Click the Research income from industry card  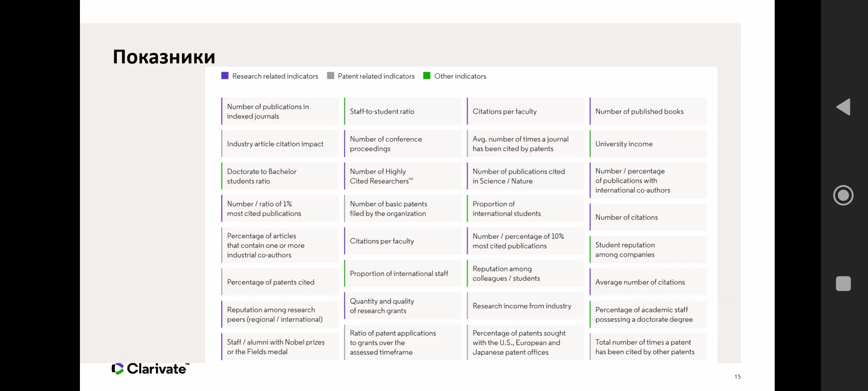(x=525, y=306)
